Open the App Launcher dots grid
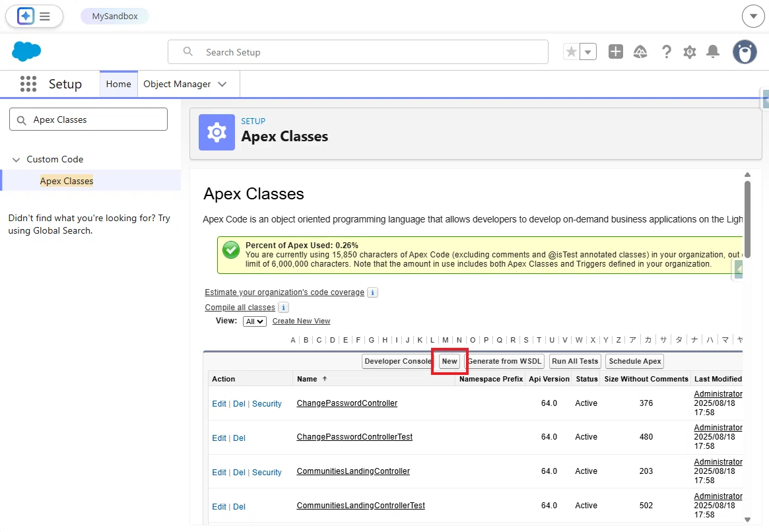Viewport: 769px width, 532px height. (x=28, y=84)
